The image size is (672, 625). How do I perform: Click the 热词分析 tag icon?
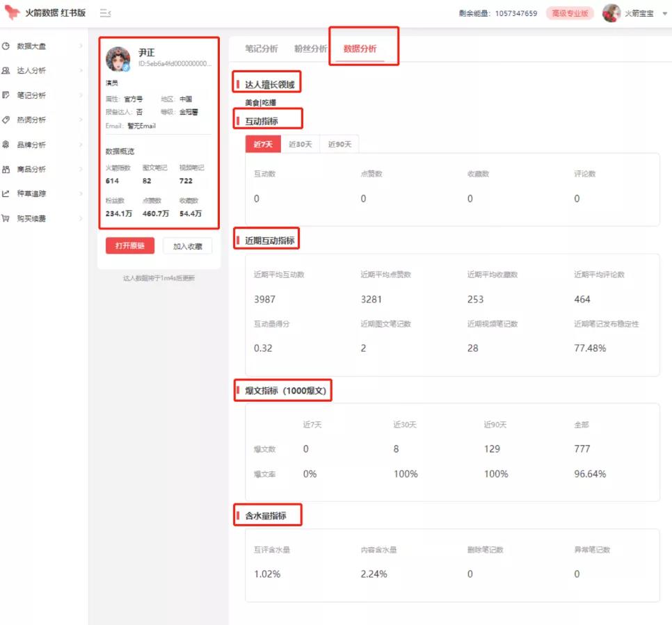pos(6,120)
